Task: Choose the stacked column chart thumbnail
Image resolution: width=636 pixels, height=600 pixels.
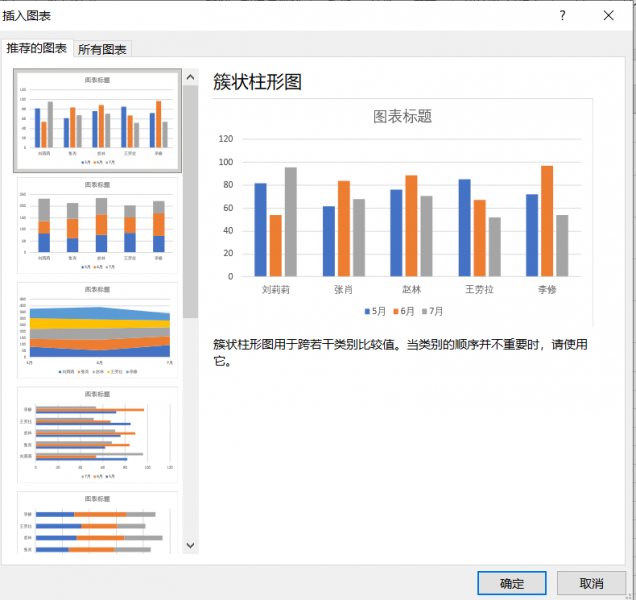Action: pyautogui.click(x=97, y=226)
